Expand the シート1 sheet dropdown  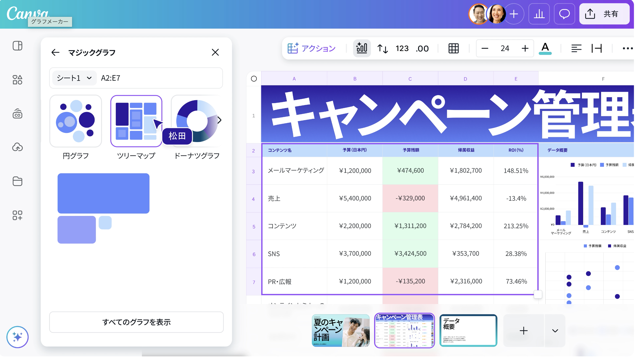click(x=74, y=78)
